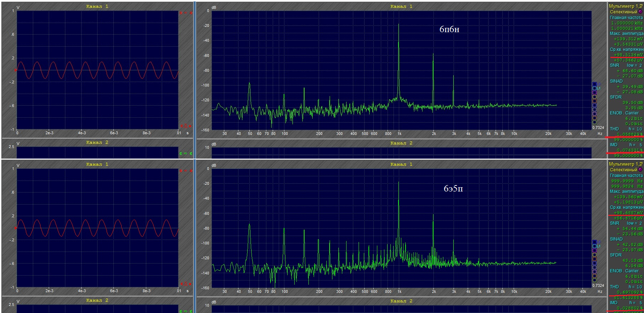Screen dimensions: 644x313
Task: Select frequency value 999.9999 Hz
Action: click(x=627, y=181)
